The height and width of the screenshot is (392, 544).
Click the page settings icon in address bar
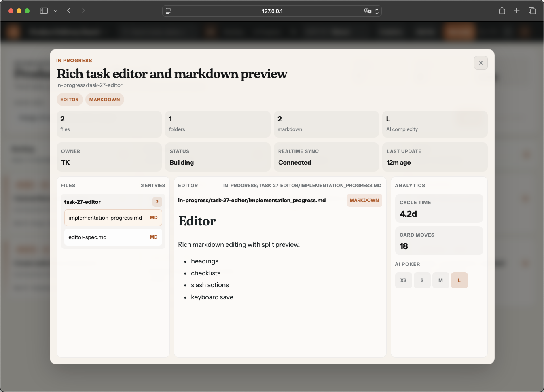[x=168, y=11]
